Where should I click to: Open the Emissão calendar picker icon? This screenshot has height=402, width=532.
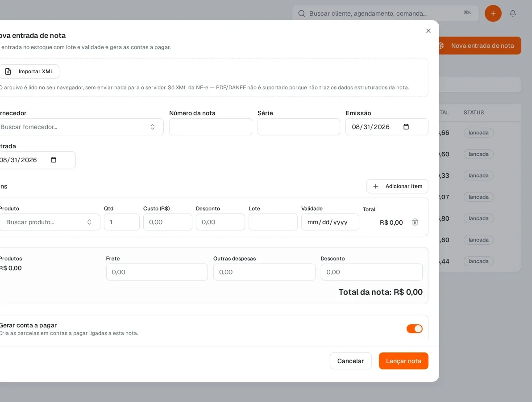click(x=406, y=127)
